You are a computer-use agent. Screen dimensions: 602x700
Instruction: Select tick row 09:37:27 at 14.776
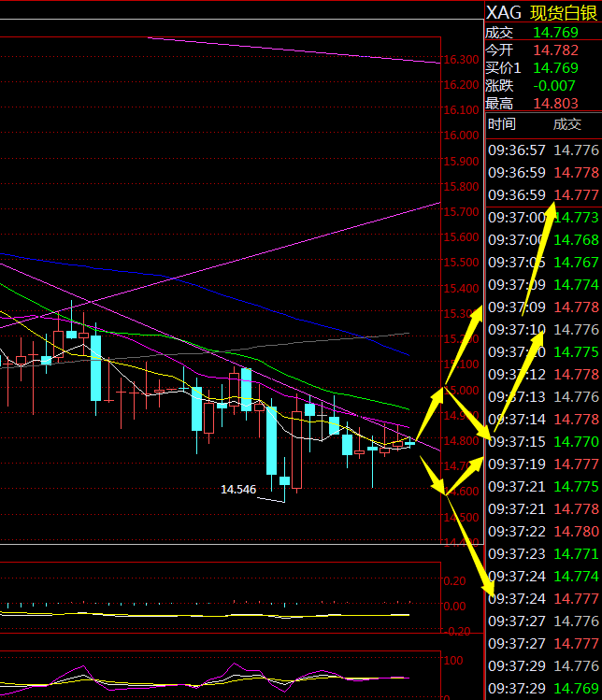(543, 621)
